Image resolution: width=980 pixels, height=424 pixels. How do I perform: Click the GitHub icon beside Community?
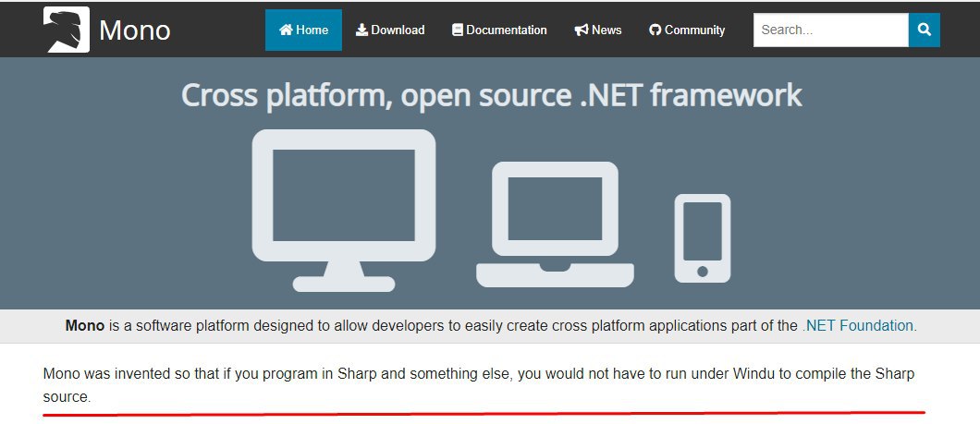tap(655, 30)
